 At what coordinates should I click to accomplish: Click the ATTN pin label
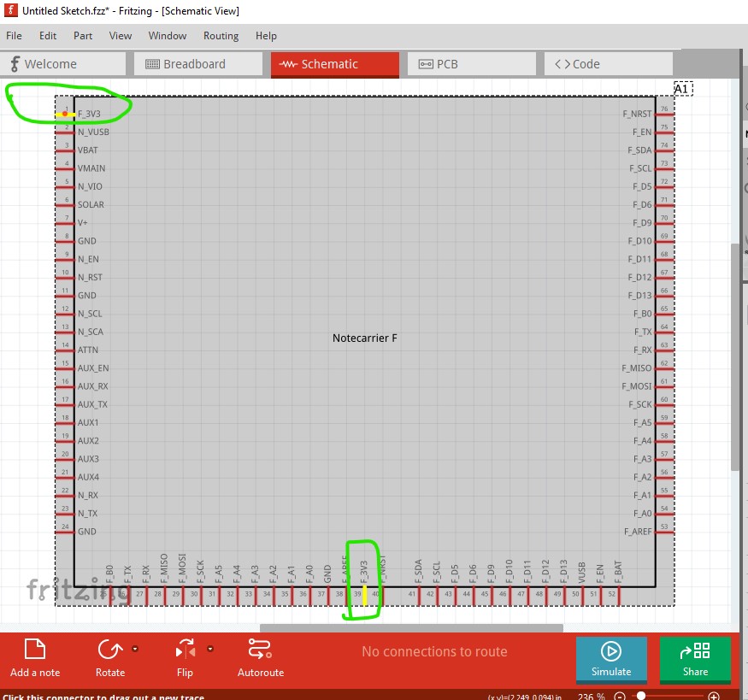pos(88,350)
